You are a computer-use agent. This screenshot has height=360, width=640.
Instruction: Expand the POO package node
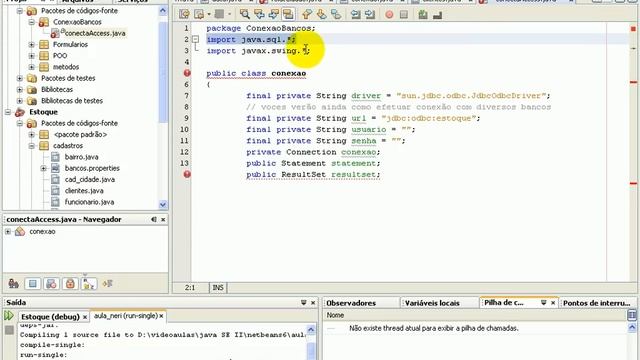(31, 56)
